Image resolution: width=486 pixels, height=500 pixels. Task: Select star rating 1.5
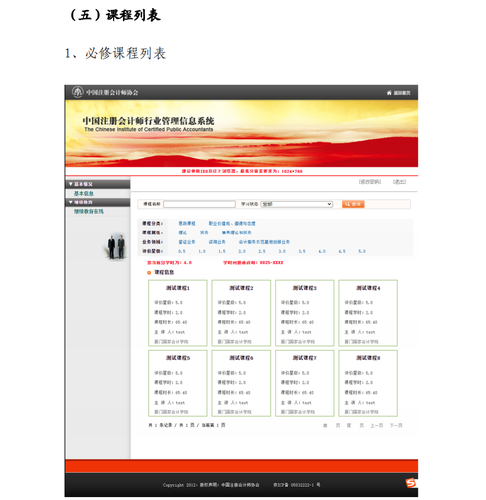tap(222, 251)
